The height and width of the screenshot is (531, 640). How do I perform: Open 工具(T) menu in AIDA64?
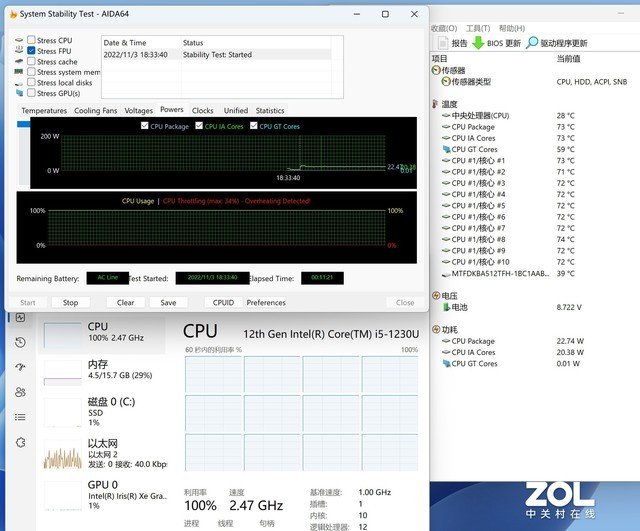478,28
